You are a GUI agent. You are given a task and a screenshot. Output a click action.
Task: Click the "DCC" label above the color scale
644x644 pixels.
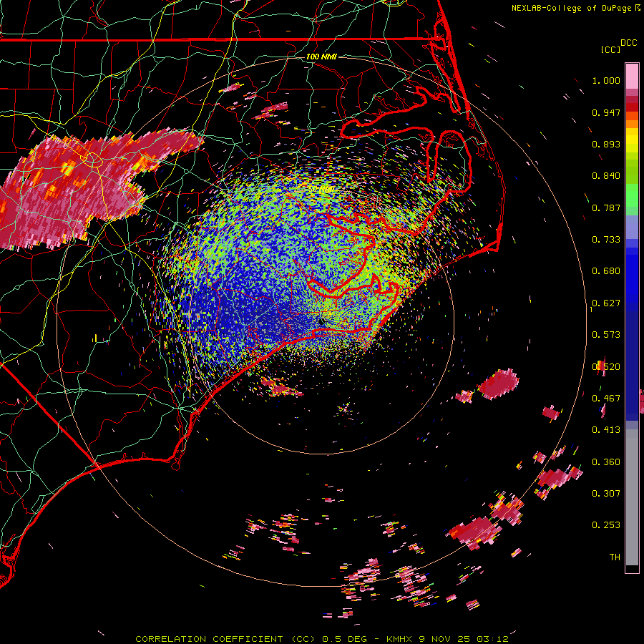(x=628, y=43)
